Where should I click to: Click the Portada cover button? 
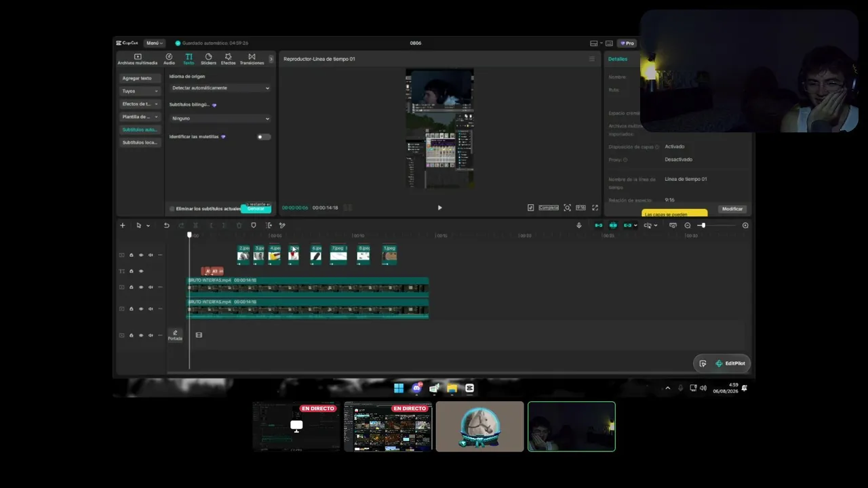click(x=175, y=335)
